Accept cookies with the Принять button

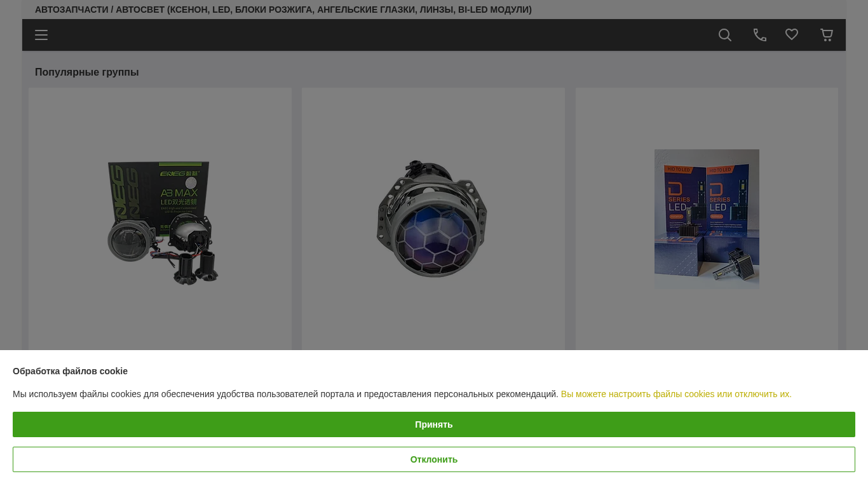434,424
